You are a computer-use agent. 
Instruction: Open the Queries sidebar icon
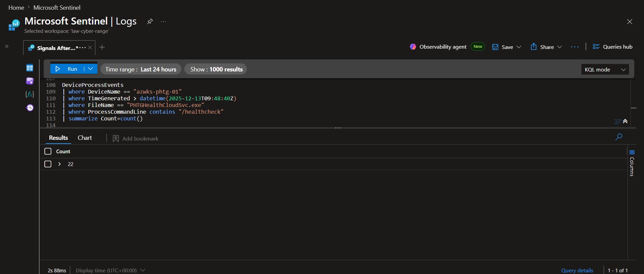(x=30, y=81)
